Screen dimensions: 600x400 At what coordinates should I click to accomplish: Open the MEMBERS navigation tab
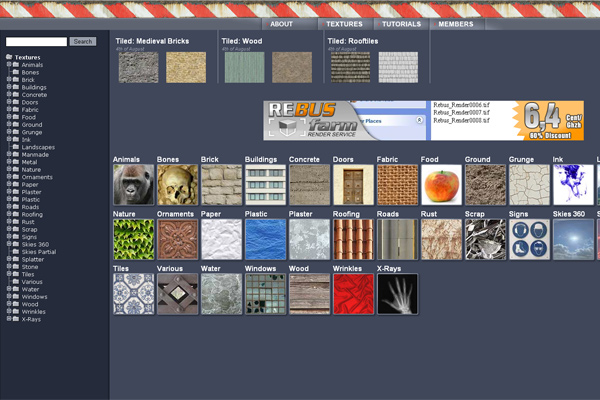[456, 24]
